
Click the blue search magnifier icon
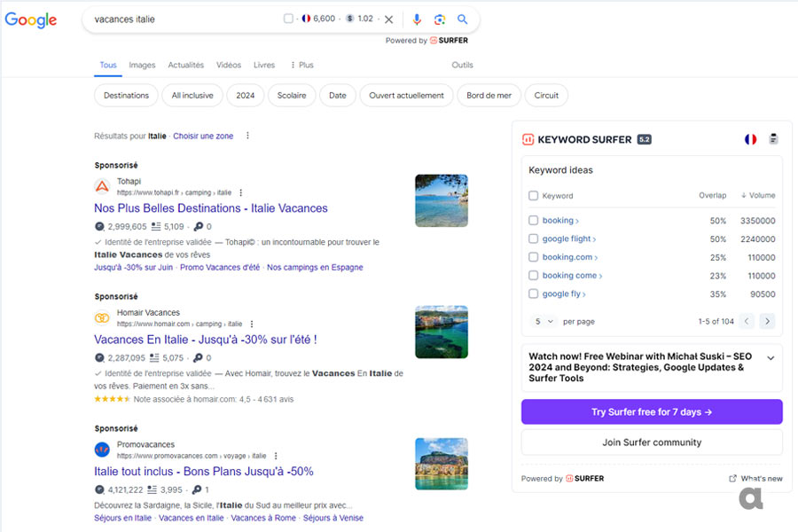point(462,20)
